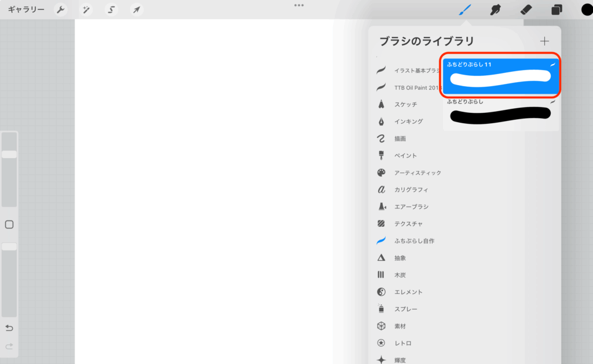Redo the action with sidebar arrow
The height and width of the screenshot is (364, 593).
pos(9,346)
